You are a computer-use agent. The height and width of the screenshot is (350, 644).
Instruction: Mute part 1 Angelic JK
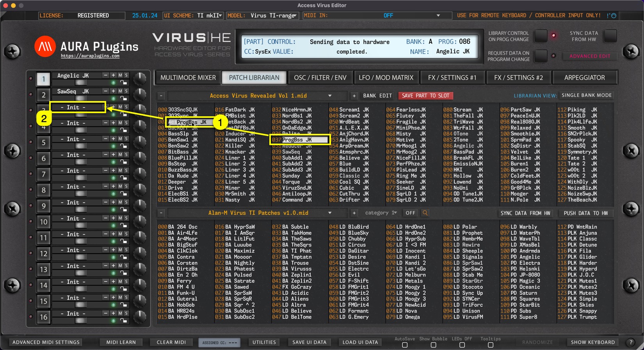(120, 75)
